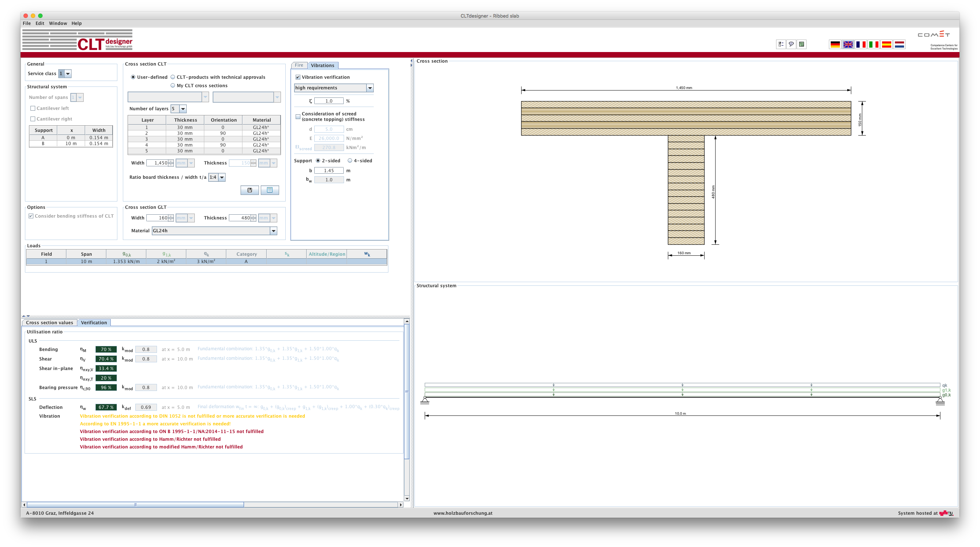Viewport: 980px width, 547px height.
Task: Click the damping ζ input field
Action: click(x=329, y=101)
